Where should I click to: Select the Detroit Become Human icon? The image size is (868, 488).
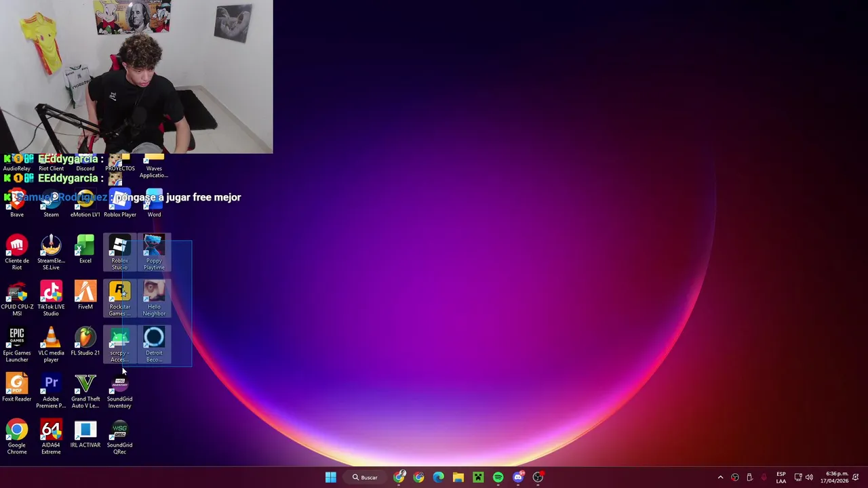(154, 344)
